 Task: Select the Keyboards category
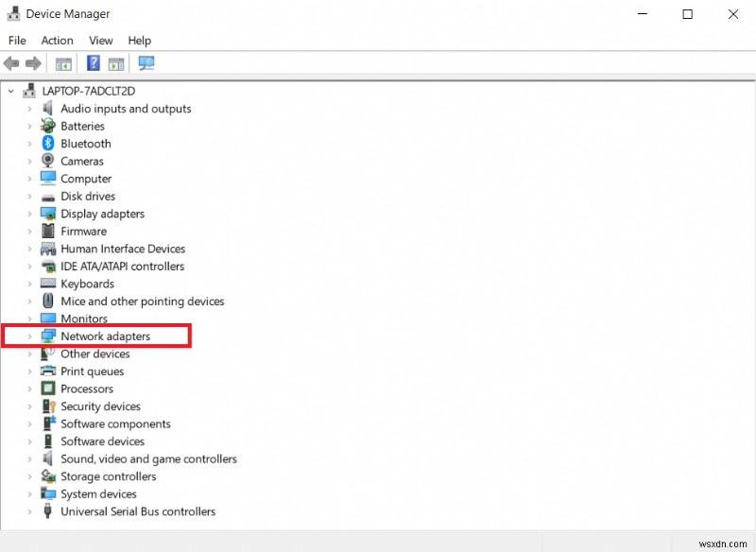click(x=85, y=284)
